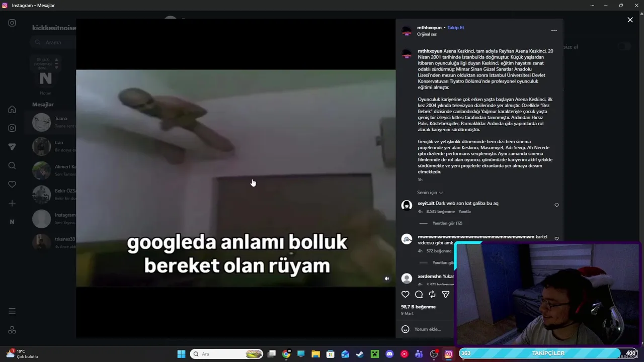Close the post viewer with the X
This screenshot has width=644, height=362.
pyautogui.click(x=630, y=20)
